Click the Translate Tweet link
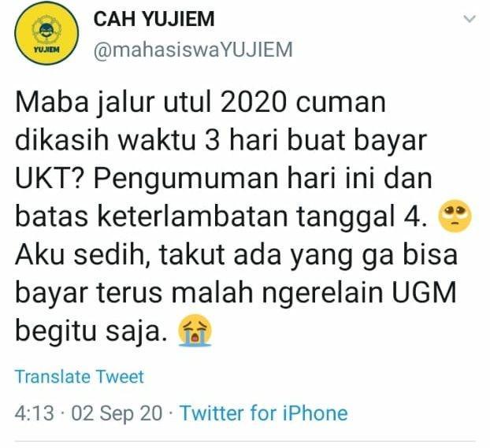This screenshot has height=448, width=490. click(x=80, y=376)
